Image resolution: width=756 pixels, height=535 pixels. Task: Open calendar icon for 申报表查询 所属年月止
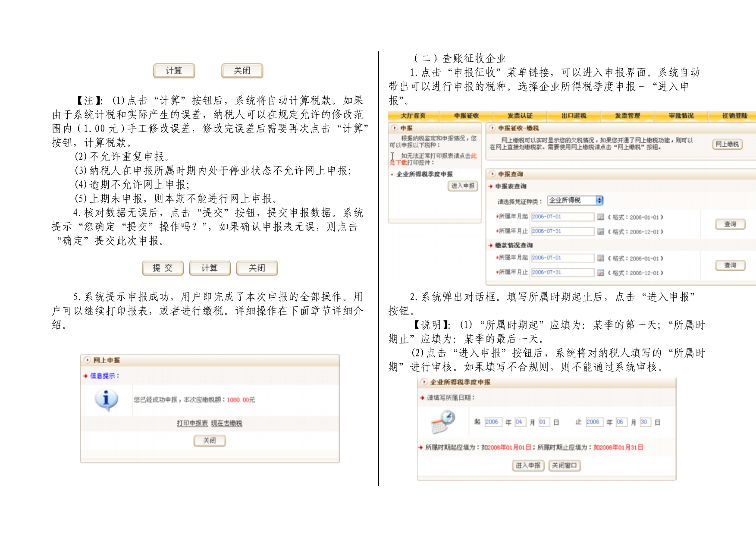(x=600, y=232)
